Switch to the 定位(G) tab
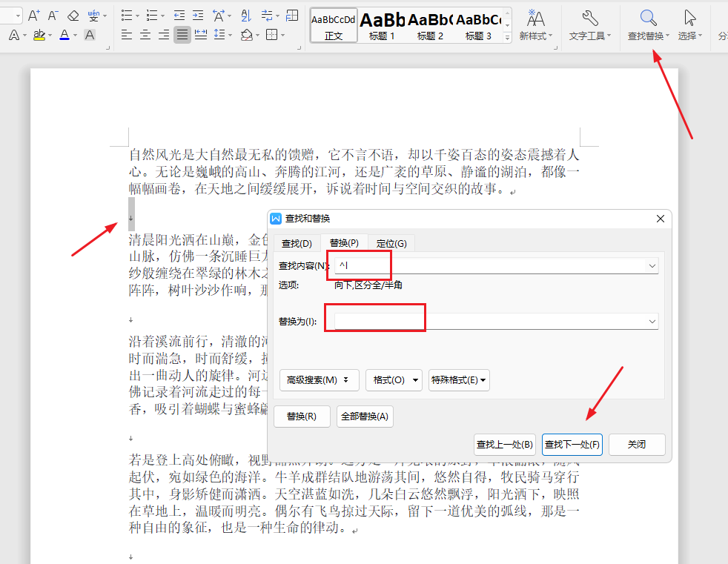This screenshot has width=728, height=564. [392, 242]
